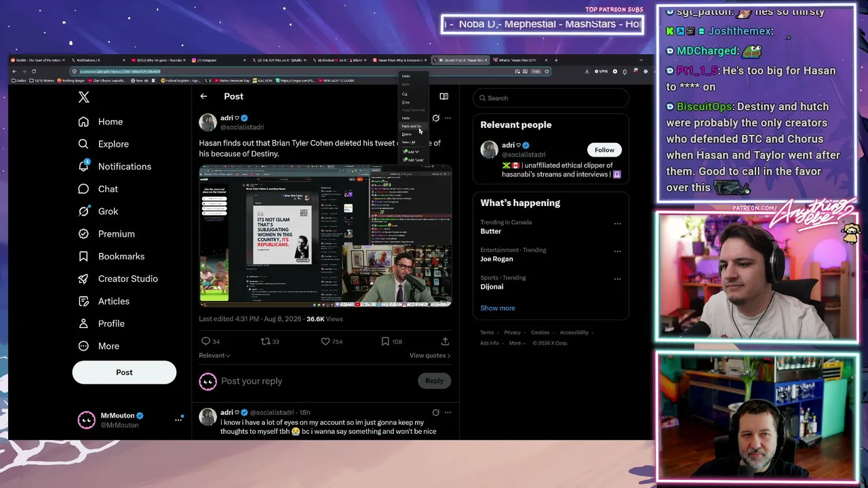Open the Accessibility footer link

574,333
